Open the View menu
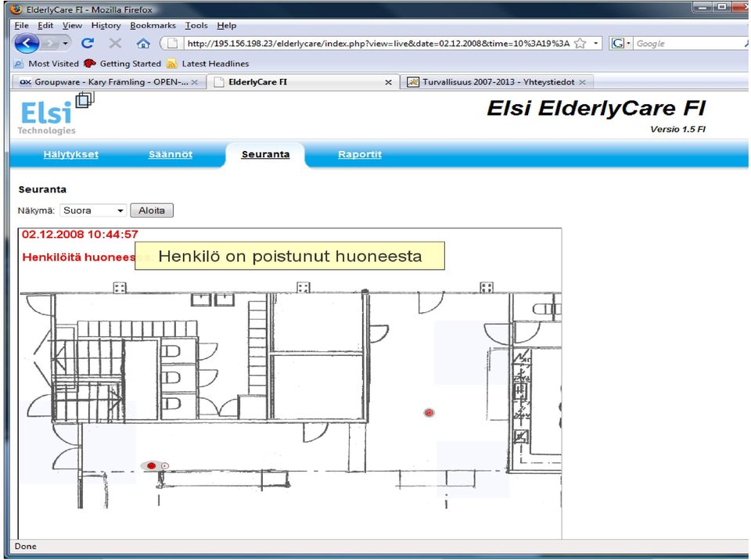This screenshot has height=560, width=751. [72, 25]
